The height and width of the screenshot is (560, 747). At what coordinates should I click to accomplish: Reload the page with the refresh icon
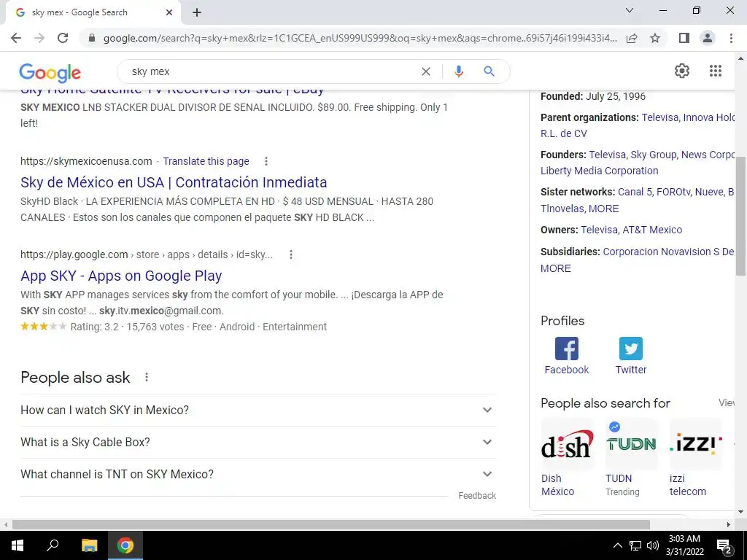tap(63, 38)
